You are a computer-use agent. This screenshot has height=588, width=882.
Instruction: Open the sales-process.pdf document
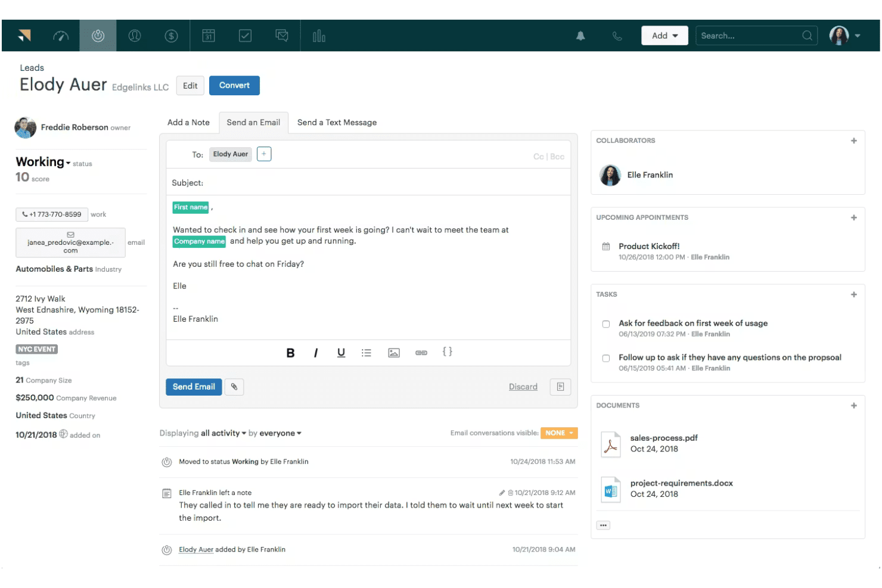click(x=664, y=438)
